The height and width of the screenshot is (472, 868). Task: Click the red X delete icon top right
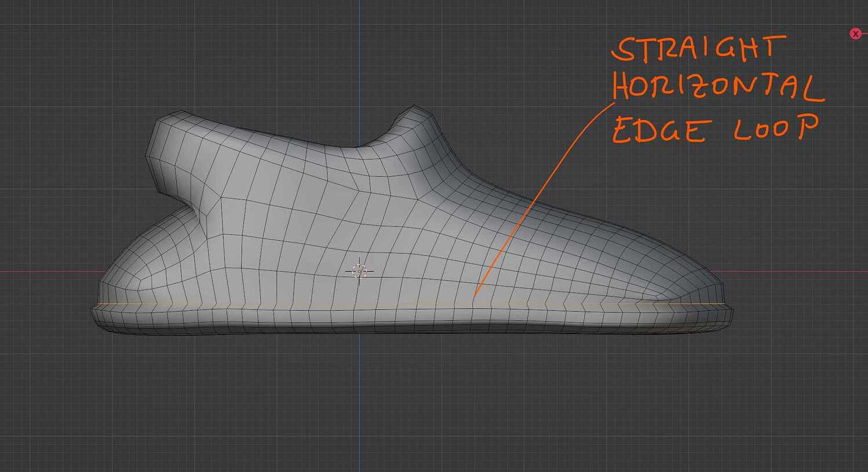[855, 33]
